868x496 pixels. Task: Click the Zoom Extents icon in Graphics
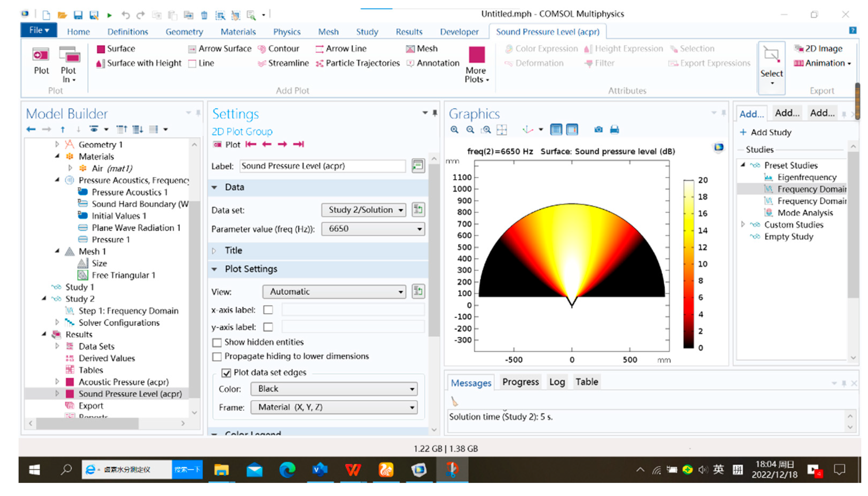(501, 130)
